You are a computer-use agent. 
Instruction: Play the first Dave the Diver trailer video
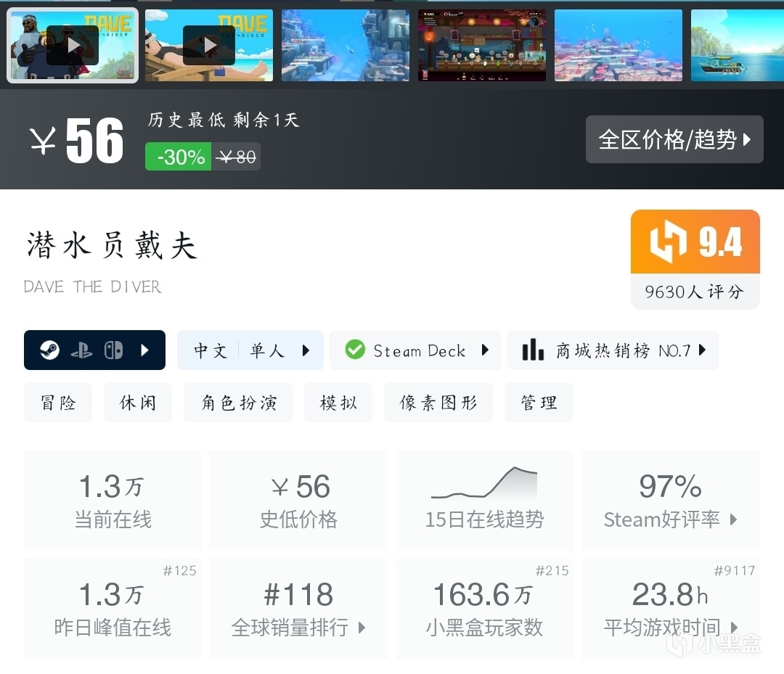pyautogui.click(x=73, y=45)
